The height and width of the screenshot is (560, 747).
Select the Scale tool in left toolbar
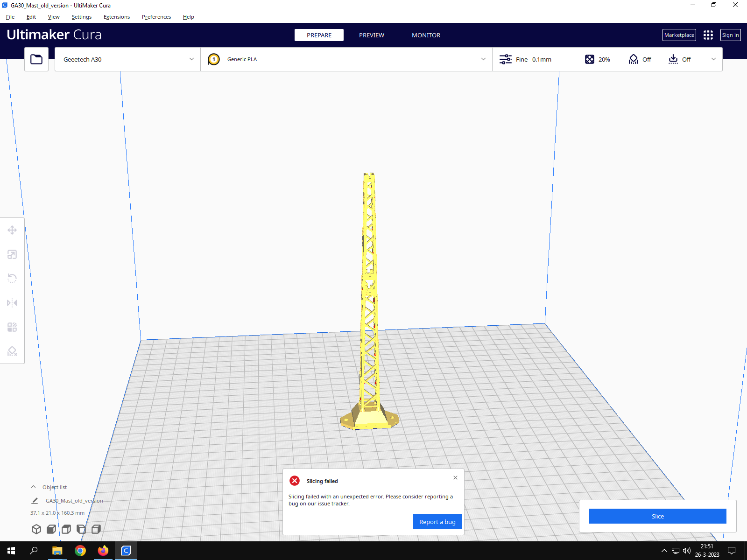12,254
